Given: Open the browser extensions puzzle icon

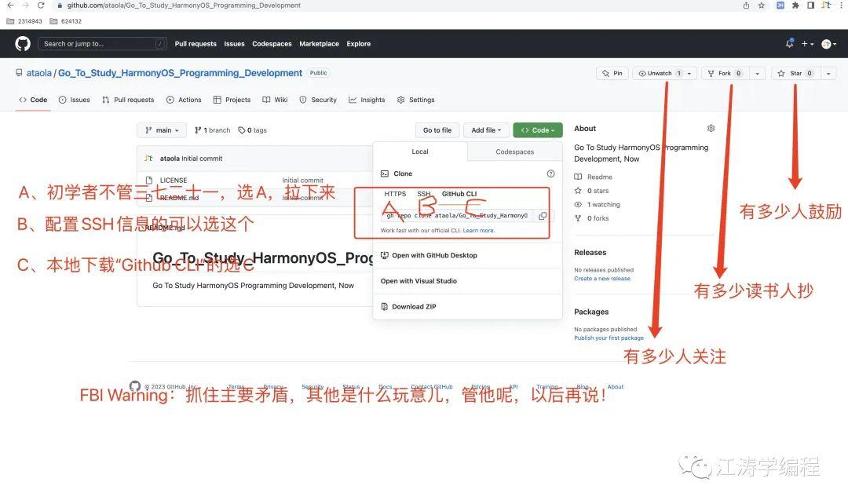Looking at the screenshot, I should click(795, 5).
